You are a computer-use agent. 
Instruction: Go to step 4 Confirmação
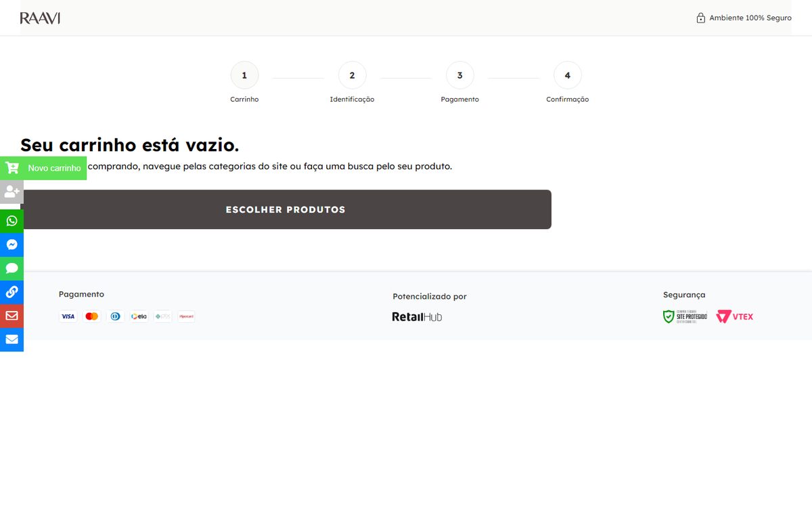tap(568, 83)
